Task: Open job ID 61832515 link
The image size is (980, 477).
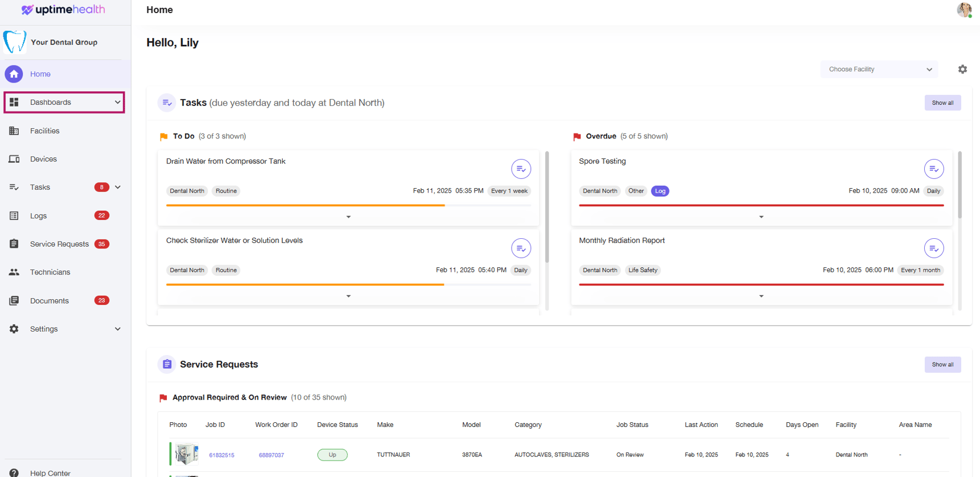Action: (x=222, y=455)
